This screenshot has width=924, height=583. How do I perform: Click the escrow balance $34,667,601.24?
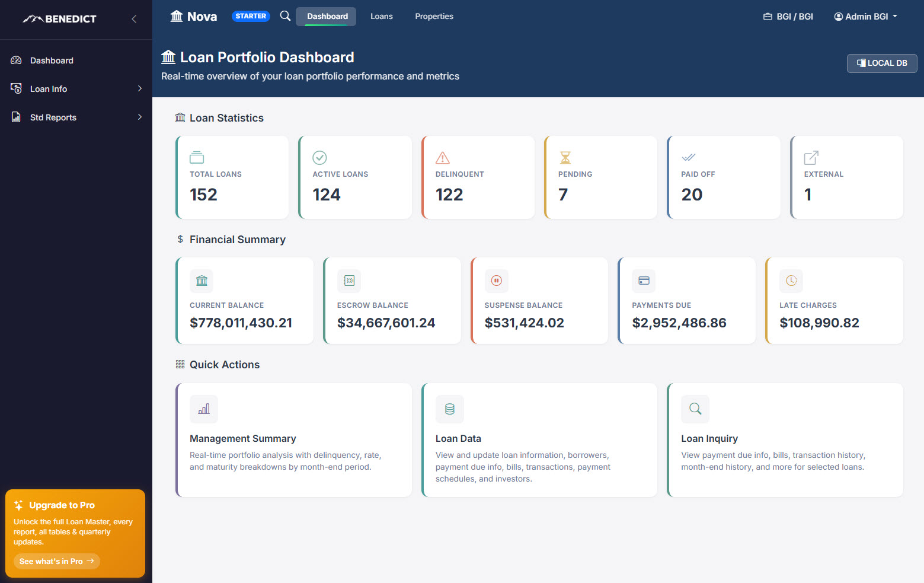click(386, 323)
